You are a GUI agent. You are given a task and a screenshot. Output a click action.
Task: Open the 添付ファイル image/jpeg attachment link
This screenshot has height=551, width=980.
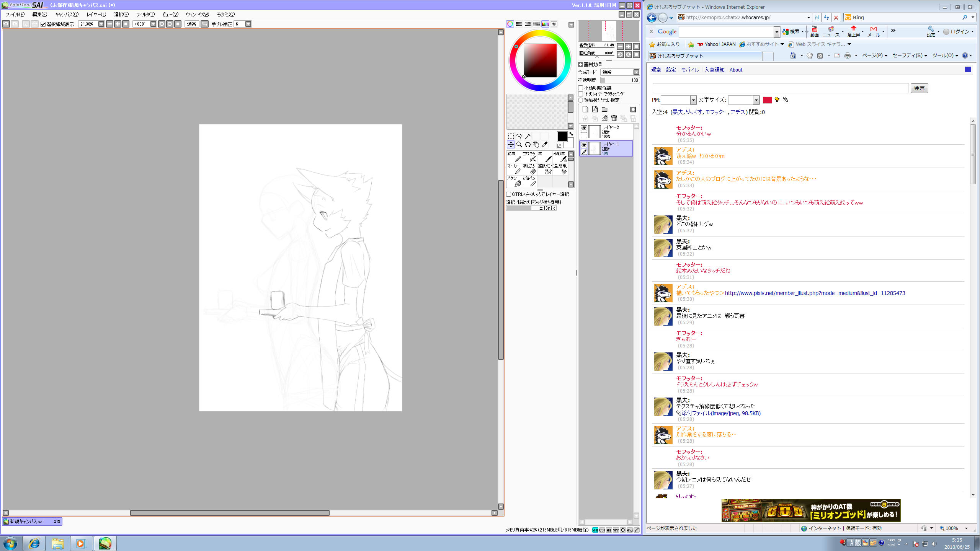[x=721, y=413]
